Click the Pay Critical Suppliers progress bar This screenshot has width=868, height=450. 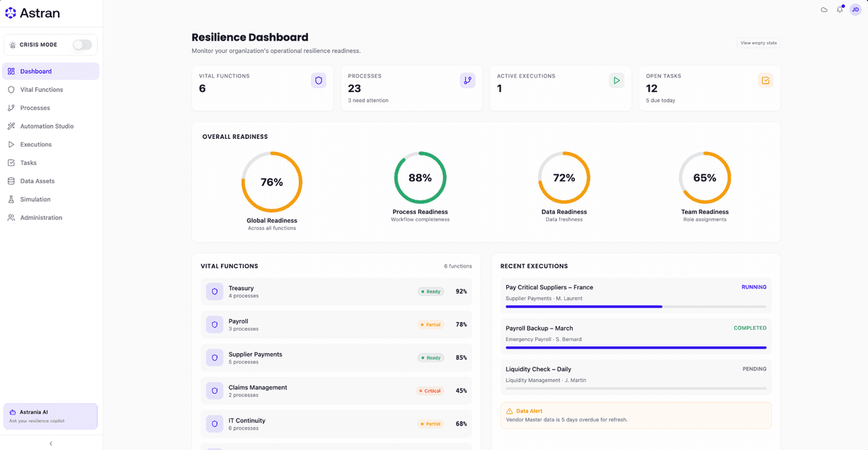pyautogui.click(x=636, y=307)
